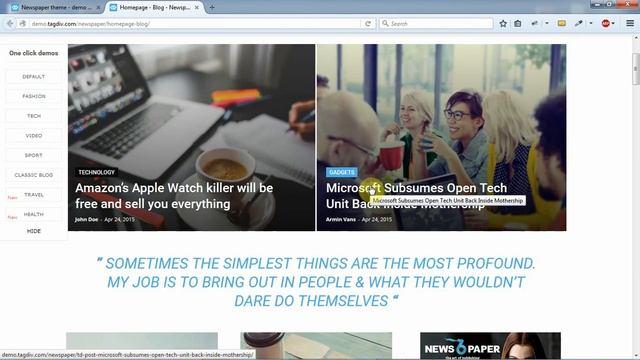The image size is (640, 360).
Task: Bookmark this page with the star icon
Action: pos(503,24)
